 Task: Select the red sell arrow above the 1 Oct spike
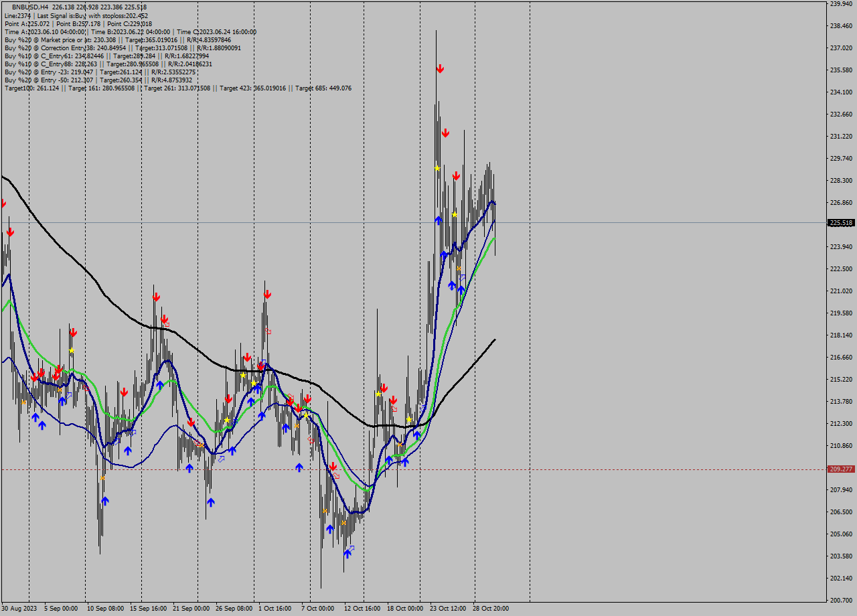(268, 293)
